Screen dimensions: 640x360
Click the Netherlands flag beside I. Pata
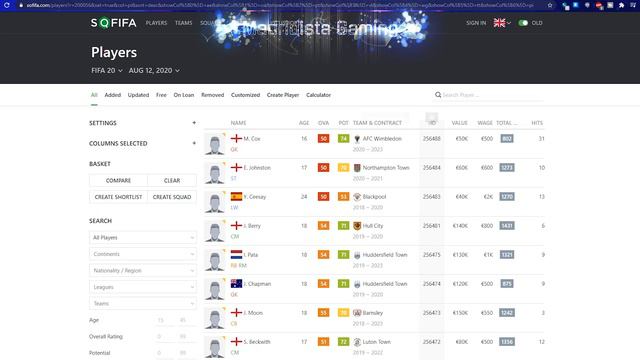click(236, 254)
